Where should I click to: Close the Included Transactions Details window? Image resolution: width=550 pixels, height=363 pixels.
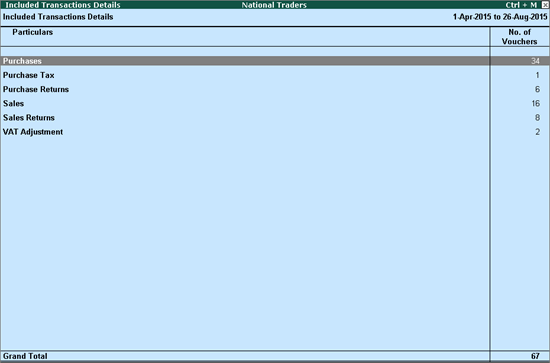point(545,5)
